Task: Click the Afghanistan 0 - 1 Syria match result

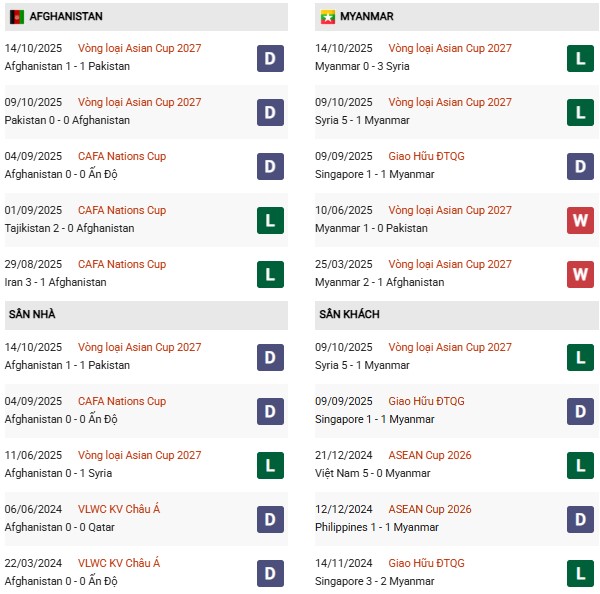Action: (x=58, y=473)
